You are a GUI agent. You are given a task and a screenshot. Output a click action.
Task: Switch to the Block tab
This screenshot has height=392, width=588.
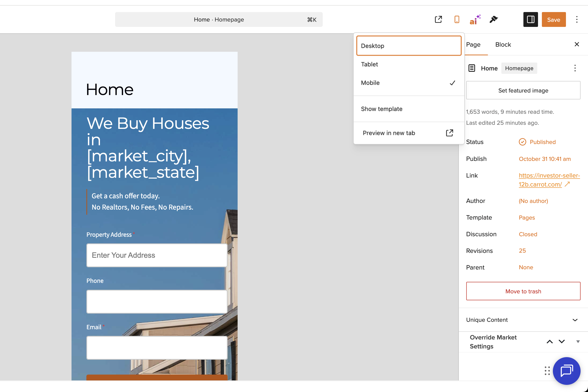pos(503,45)
